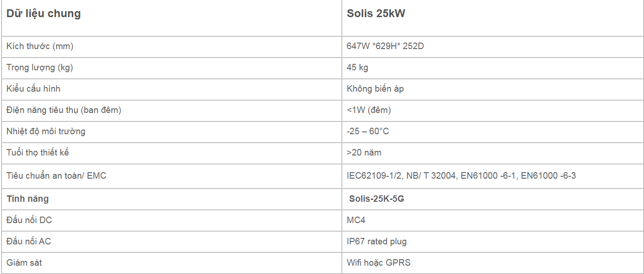Click the "45 kg" weight value
The image size is (644, 274).
point(357,68)
